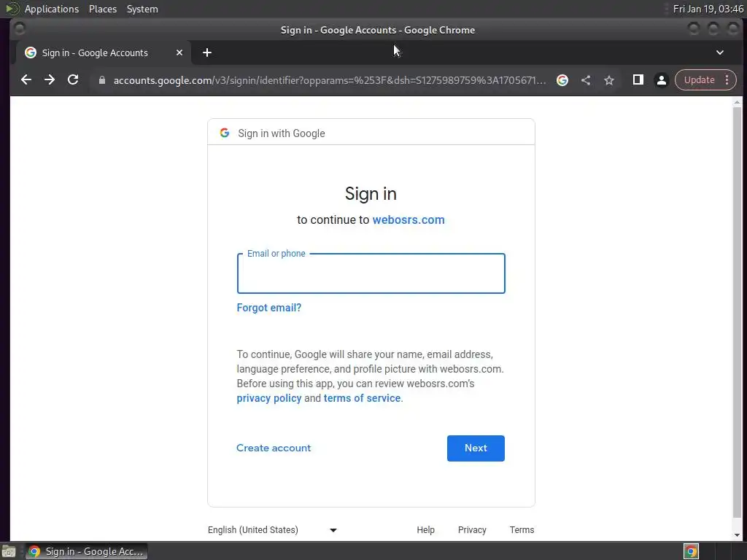Bookmark this page with the star icon
Image resolution: width=747 pixels, height=560 pixels.
tap(609, 80)
